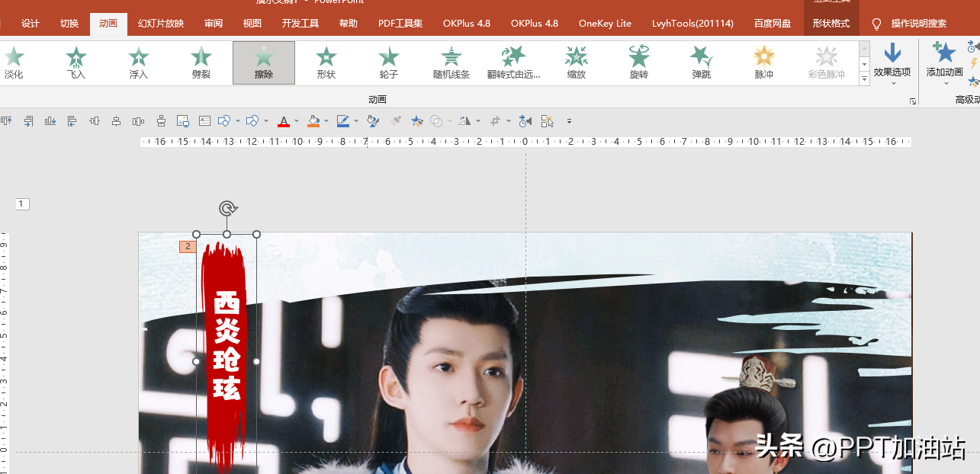Click the align bottom icon in toolbar
The width and height of the screenshot is (980, 474).
point(50,120)
